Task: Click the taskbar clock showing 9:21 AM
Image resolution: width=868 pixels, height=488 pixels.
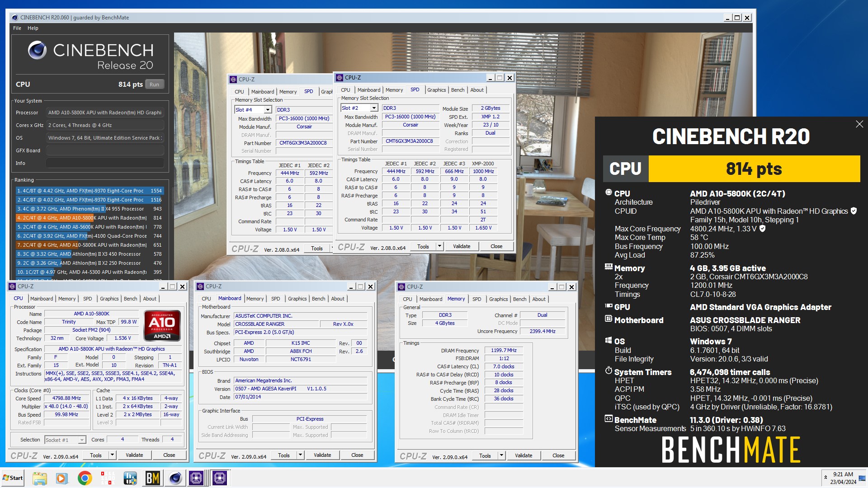Action: pyautogui.click(x=843, y=478)
